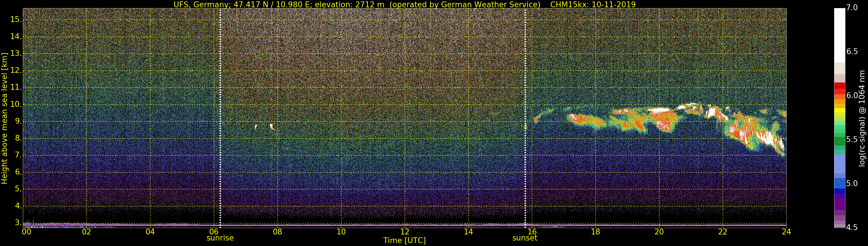Select the "02" time axis tick label
The height and width of the screenshot is (246, 868).
87,232
